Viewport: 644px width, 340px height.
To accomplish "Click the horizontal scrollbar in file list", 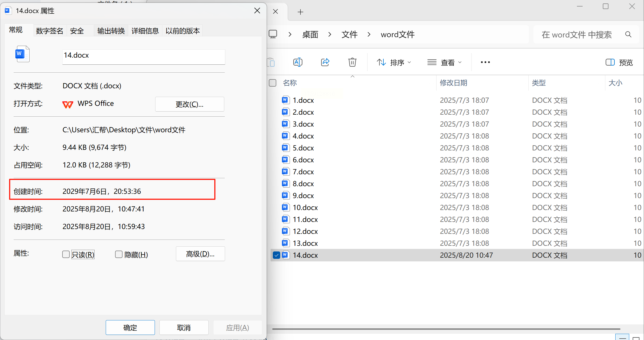I will [x=446, y=329].
